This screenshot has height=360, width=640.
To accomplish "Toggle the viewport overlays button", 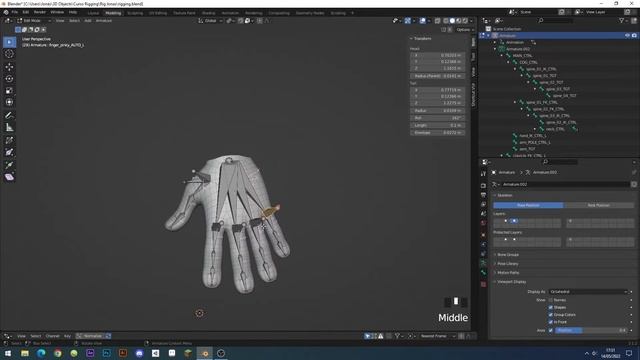I will [x=423, y=20].
